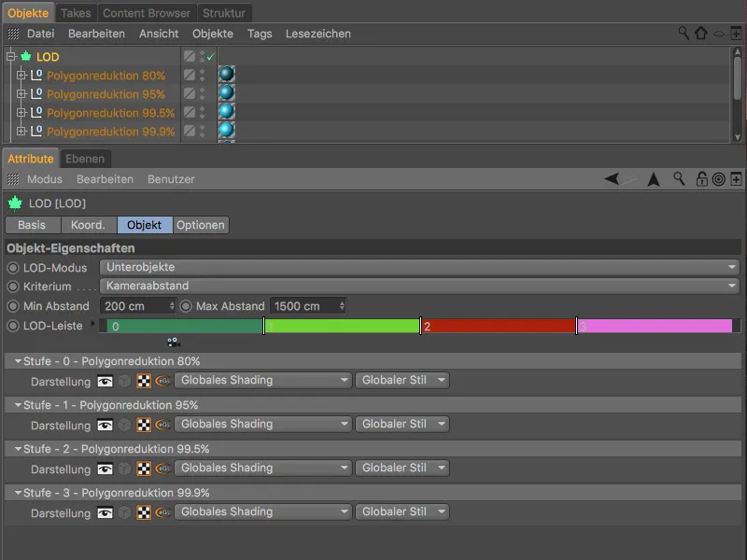The image size is (747, 560).
Task: Open the Modus menu in Attribute manager
Action: [45, 179]
